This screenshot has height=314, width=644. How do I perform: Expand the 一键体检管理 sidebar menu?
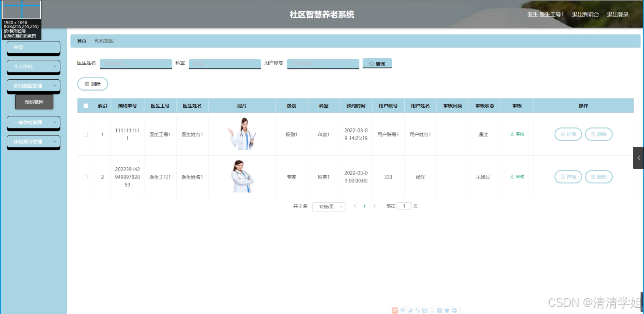[x=34, y=122]
